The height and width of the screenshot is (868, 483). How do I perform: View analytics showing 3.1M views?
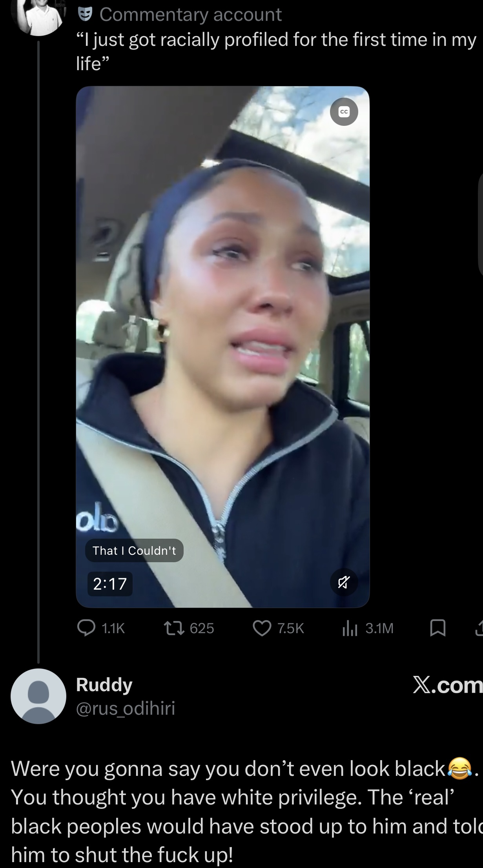(368, 628)
